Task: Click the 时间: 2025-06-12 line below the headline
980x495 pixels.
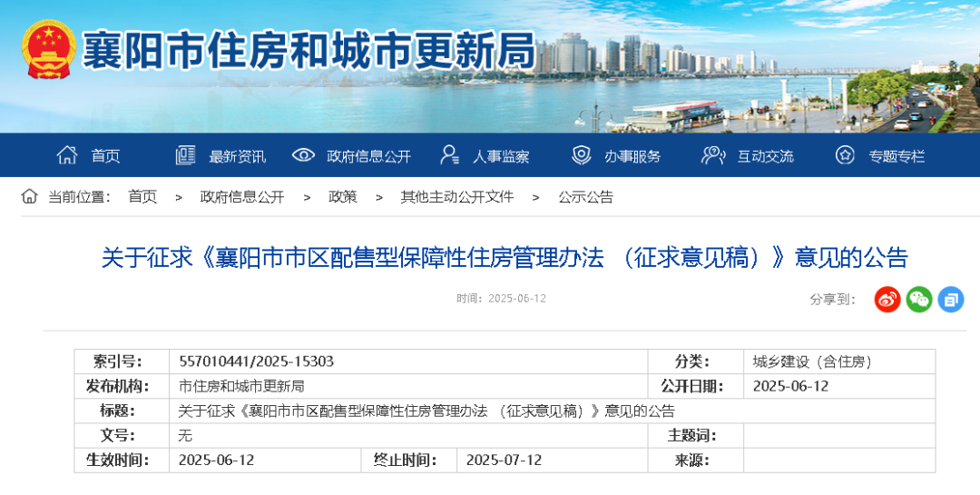Action: (501, 299)
